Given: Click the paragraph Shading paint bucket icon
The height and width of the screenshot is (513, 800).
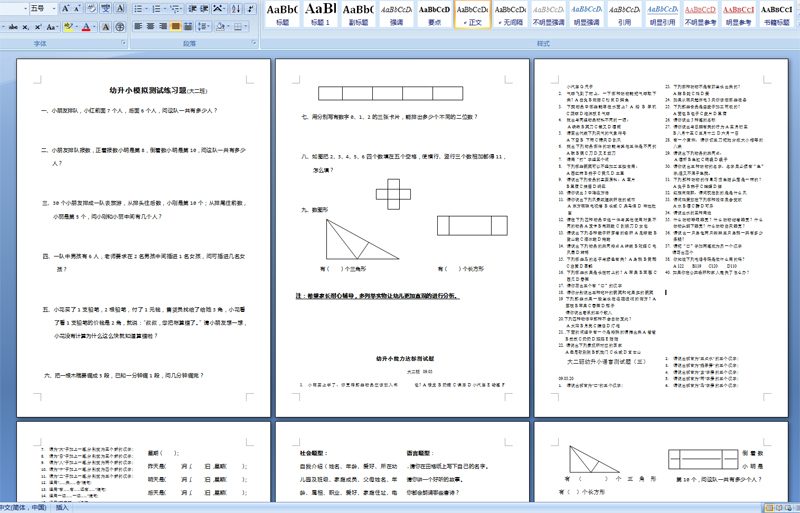Looking at the screenshot, I should [x=221, y=26].
